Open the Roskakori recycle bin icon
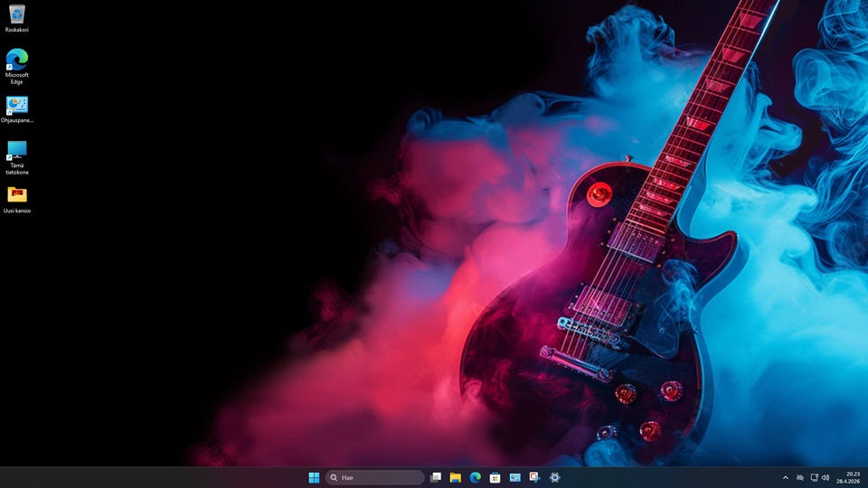The width and height of the screenshot is (868, 488). pos(16,18)
